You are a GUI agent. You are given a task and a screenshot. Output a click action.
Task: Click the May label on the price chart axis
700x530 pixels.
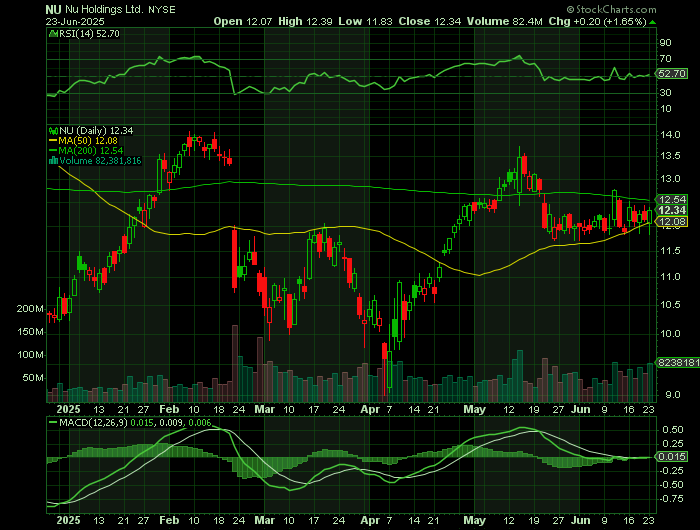(x=474, y=409)
